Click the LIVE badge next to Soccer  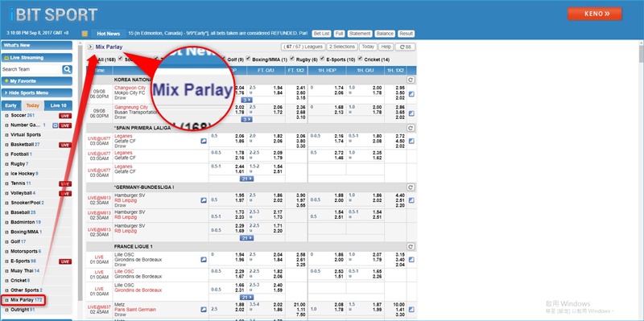coord(65,116)
